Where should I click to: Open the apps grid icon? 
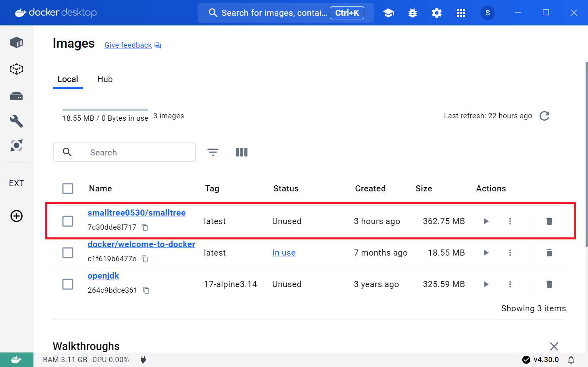pyautogui.click(x=461, y=13)
